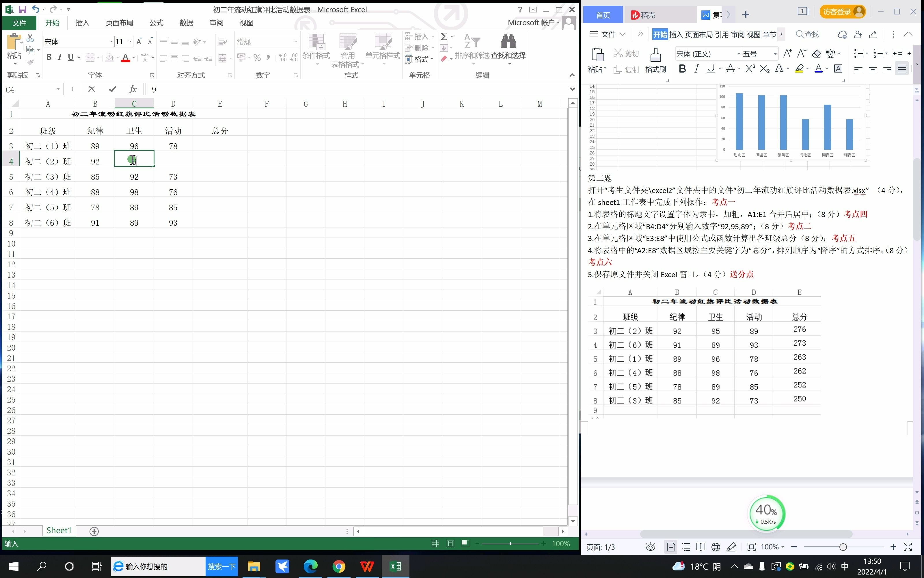This screenshot has height=578, width=924.
Task: Click the Cut scissors icon in Excel
Action: point(30,38)
